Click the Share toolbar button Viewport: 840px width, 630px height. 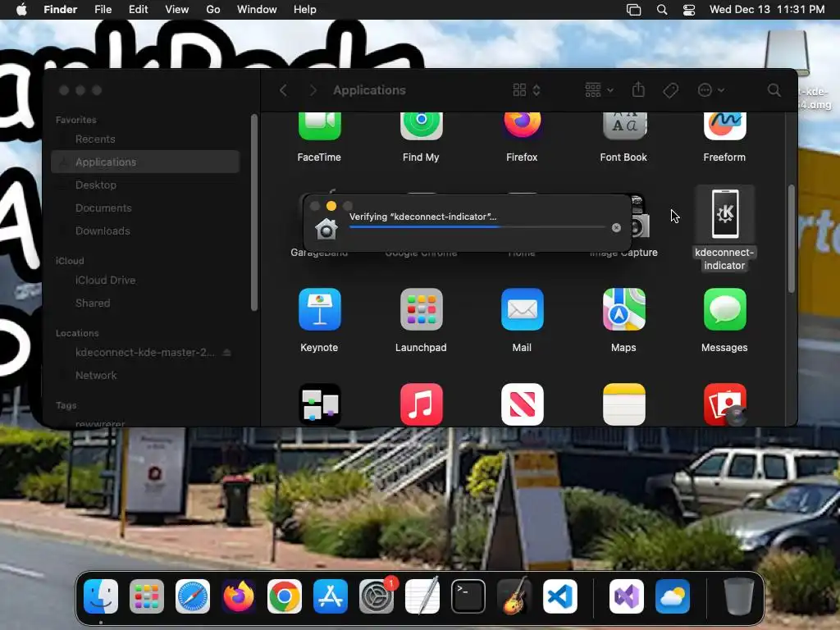point(638,89)
